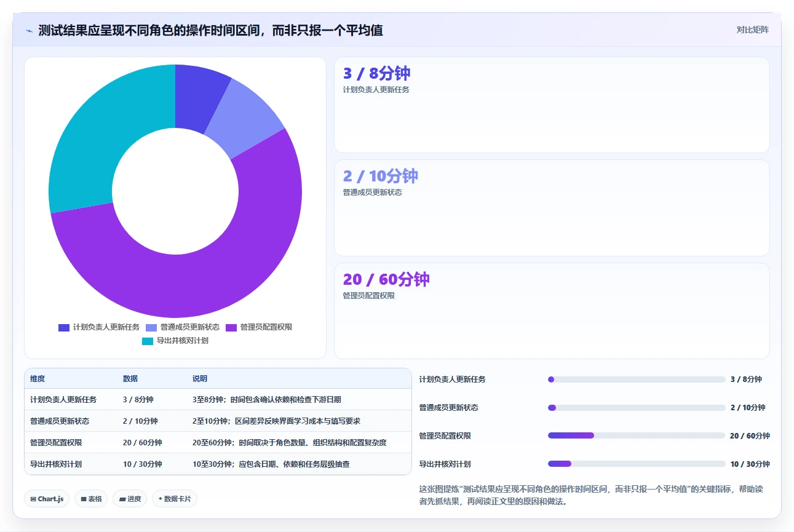The height and width of the screenshot is (532, 794).
Task: Click the 计划负责人更新任务 card caption
Action: click(376, 90)
